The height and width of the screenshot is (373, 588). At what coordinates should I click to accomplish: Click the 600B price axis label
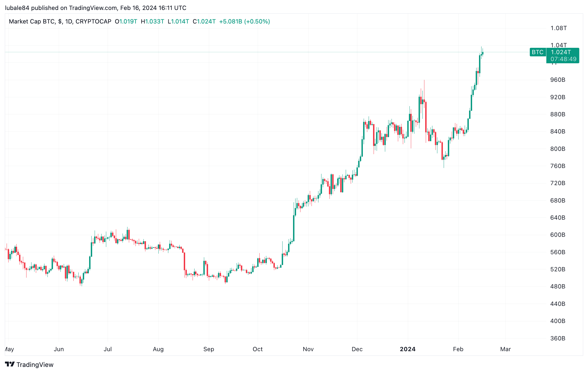(x=558, y=235)
